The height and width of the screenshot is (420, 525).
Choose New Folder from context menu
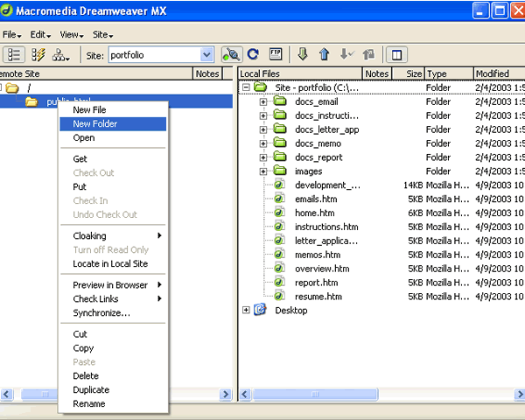[x=94, y=124]
